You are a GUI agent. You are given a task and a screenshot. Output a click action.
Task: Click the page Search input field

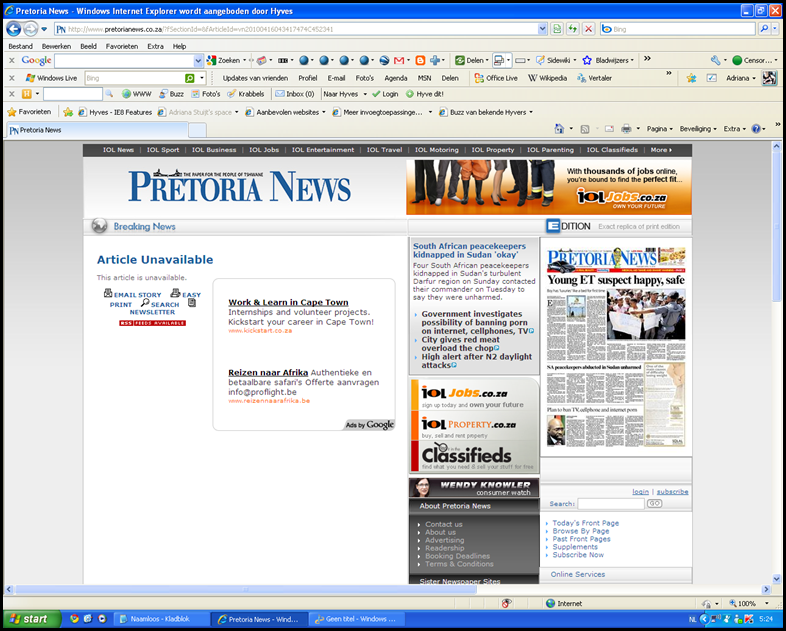tap(611, 503)
